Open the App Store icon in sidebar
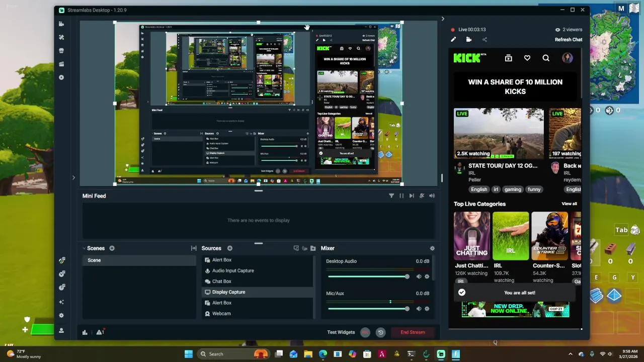Image resolution: width=644 pixels, height=362 pixels. [61, 51]
